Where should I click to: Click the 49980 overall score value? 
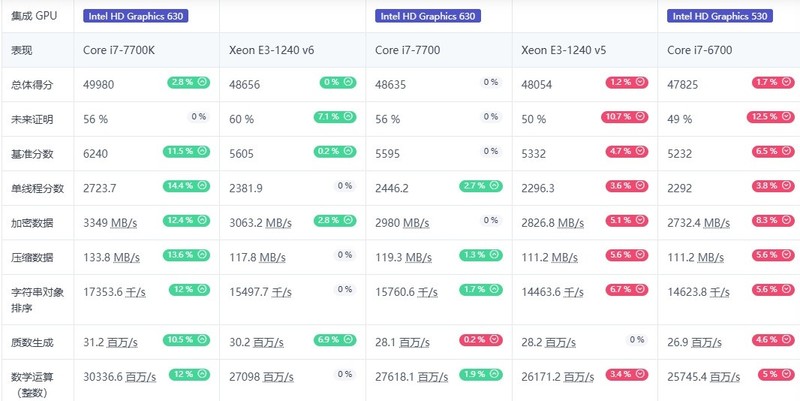tap(98, 85)
